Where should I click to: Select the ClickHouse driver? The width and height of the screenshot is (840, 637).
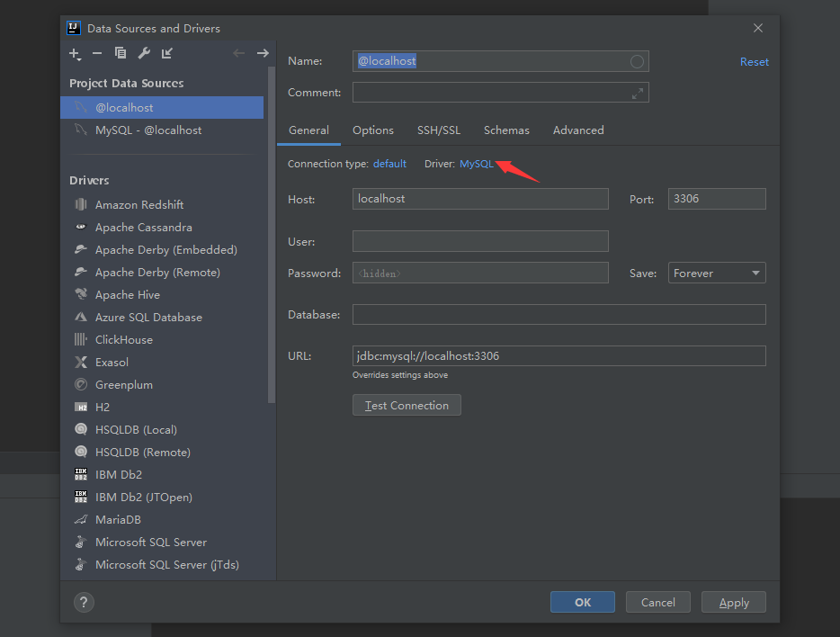tap(164, 340)
